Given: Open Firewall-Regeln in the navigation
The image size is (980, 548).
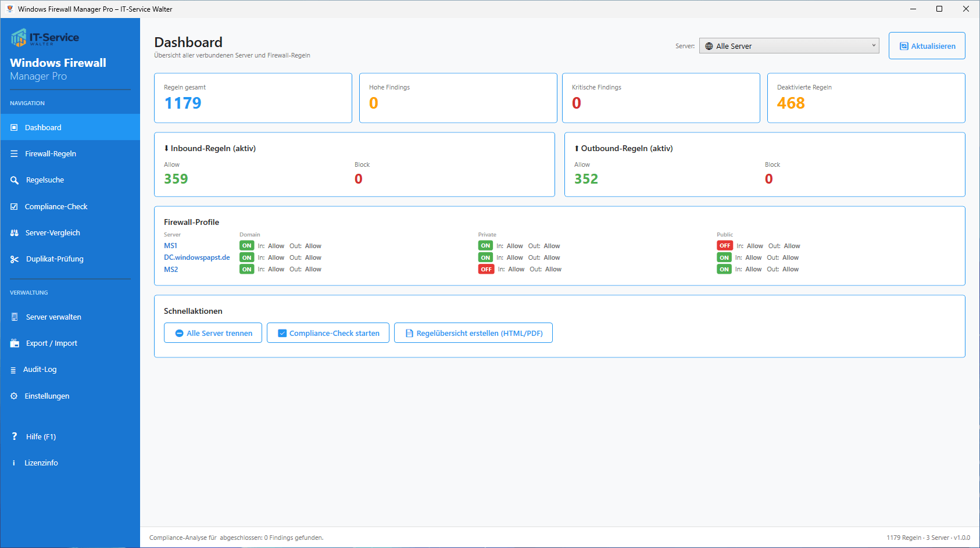Looking at the screenshot, I should coord(51,154).
